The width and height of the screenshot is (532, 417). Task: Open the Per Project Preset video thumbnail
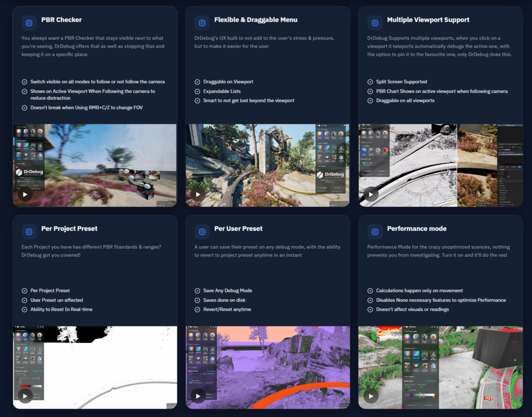[x=95, y=367]
